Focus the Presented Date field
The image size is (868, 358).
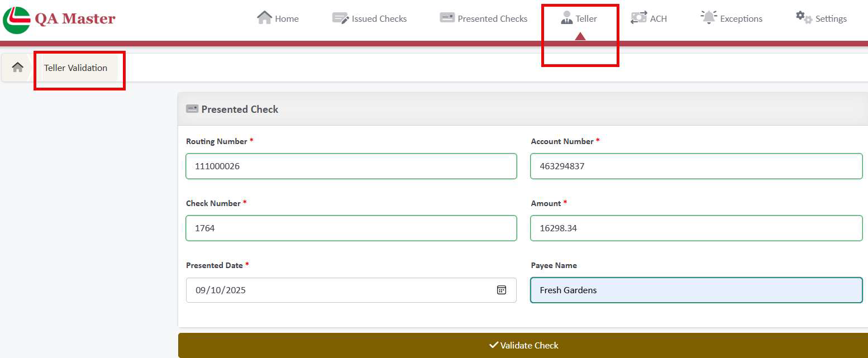pos(351,290)
